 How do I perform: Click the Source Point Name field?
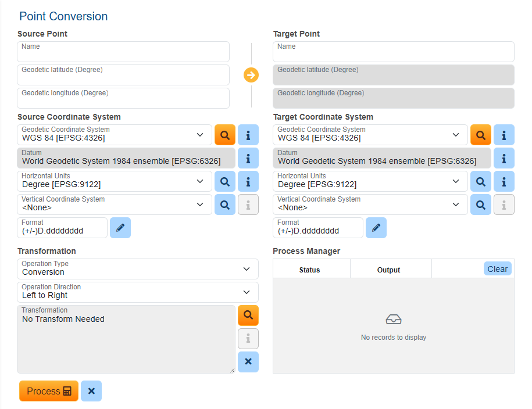(123, 52)
